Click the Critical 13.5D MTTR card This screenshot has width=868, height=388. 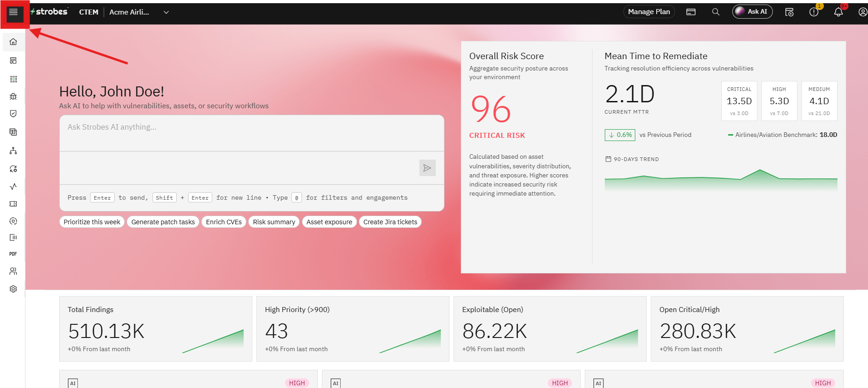click(x=739, y=101)
